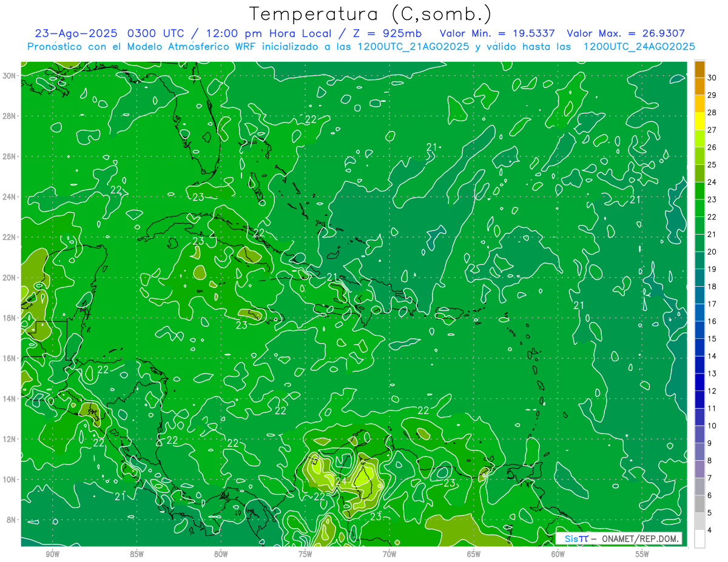Click the legend value 27
Viewport: 728px width, 562px height.
coord(712,130)
